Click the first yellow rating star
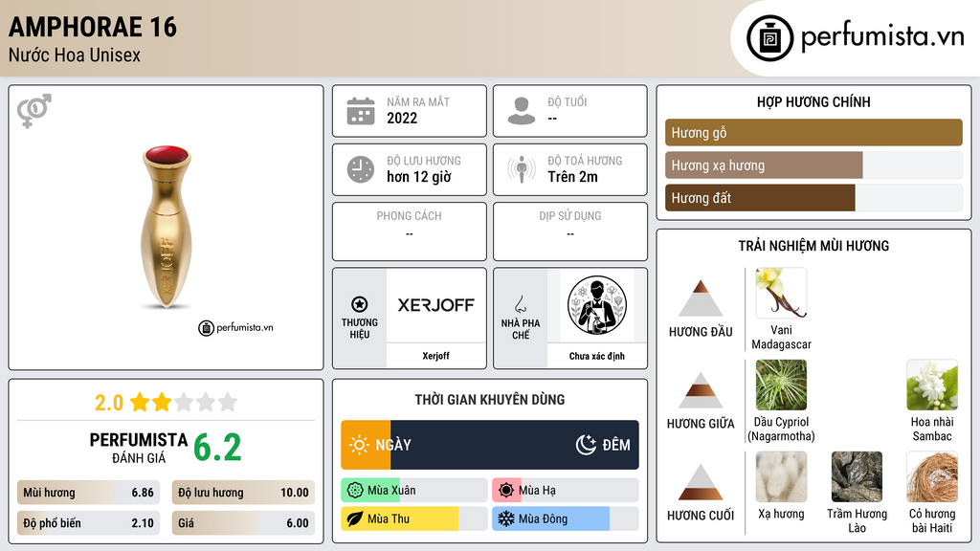Viewport: 980px width, 551px height. (140, 402)
